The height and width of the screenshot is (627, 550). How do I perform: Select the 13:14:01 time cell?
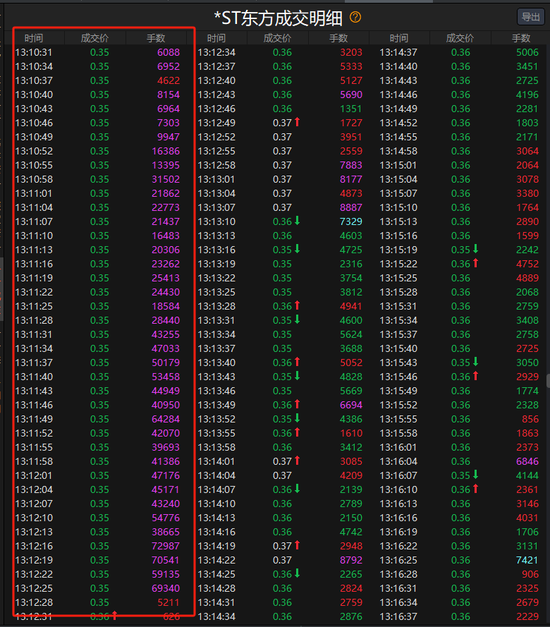pyautogui.click(x=216, y=461)
